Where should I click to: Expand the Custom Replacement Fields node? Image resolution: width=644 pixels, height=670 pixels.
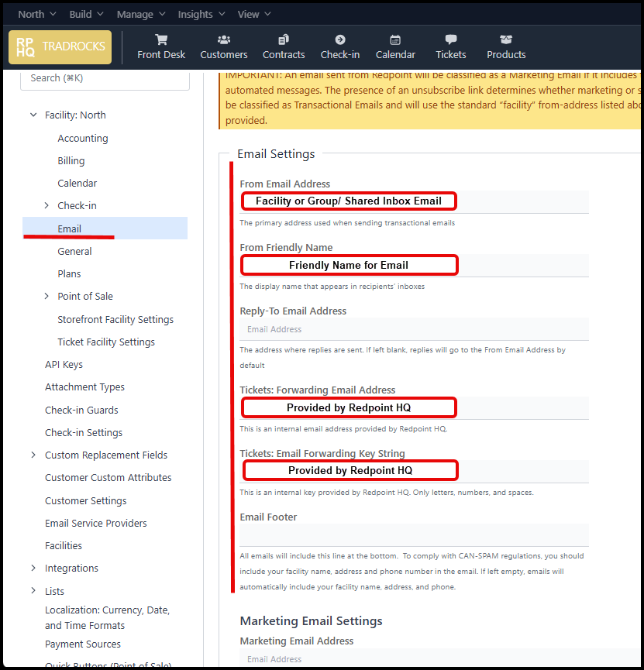(x=33, y=455)
